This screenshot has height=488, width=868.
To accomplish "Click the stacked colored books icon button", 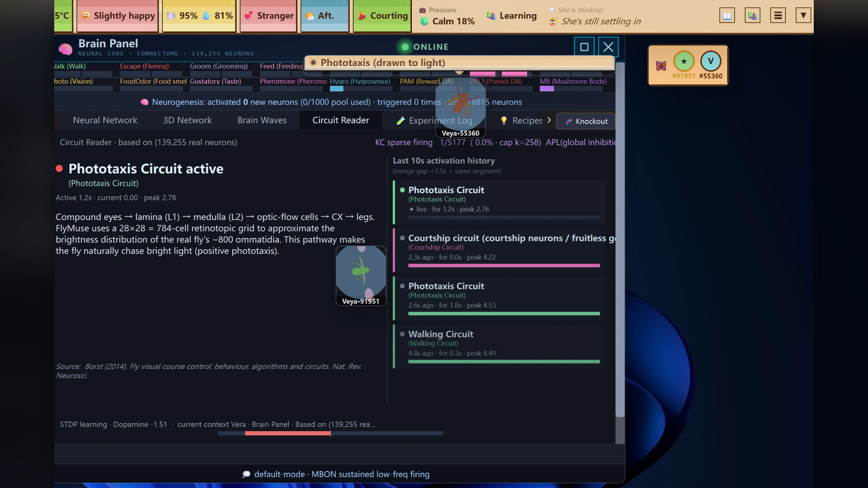I will (752, 16).
